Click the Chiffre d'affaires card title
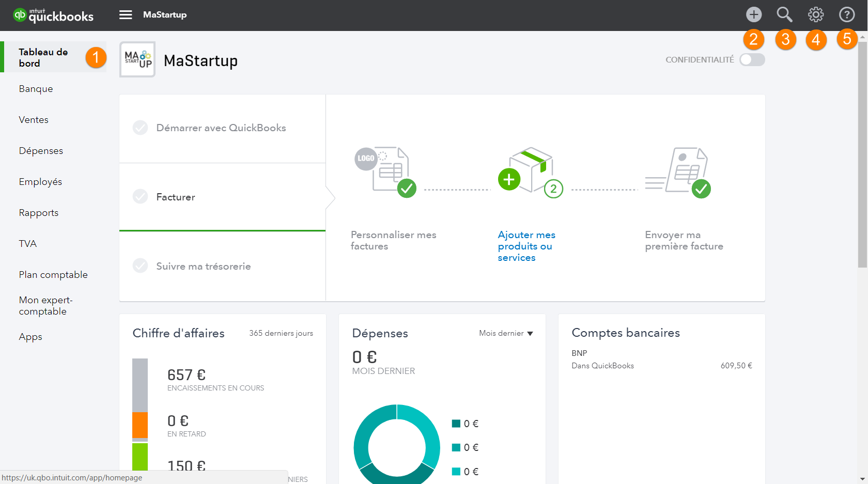This screenshot has height=484, width=868. (178, 333)
